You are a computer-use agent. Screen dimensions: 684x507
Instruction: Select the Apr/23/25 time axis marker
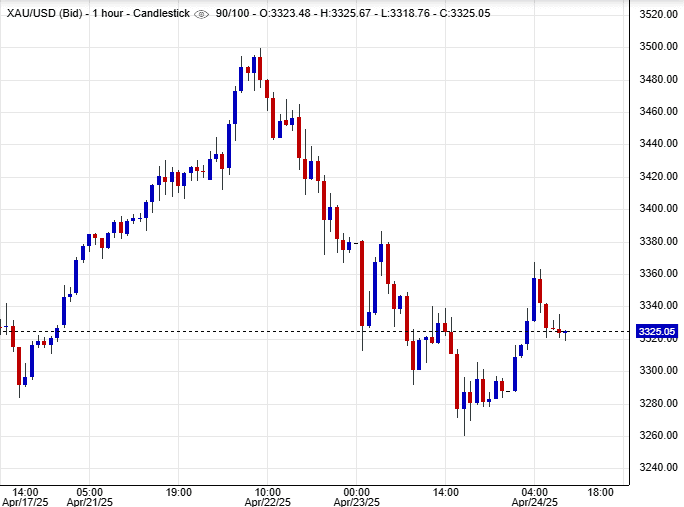pos(356,502)
